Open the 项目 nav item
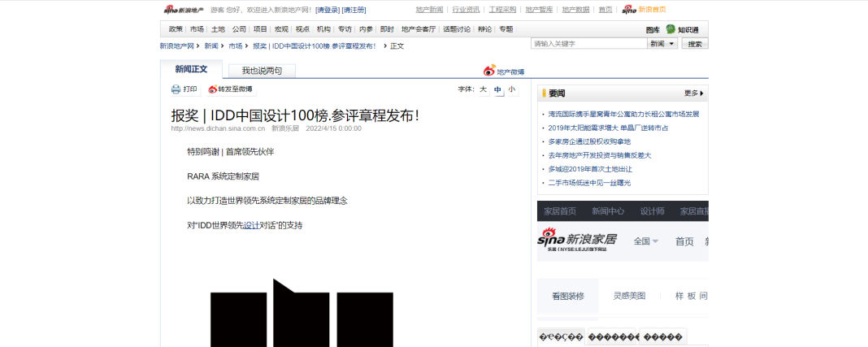Image resolution: width=868 pixels, height=347 pixels. pyautogui.click(x=260, y=29)
